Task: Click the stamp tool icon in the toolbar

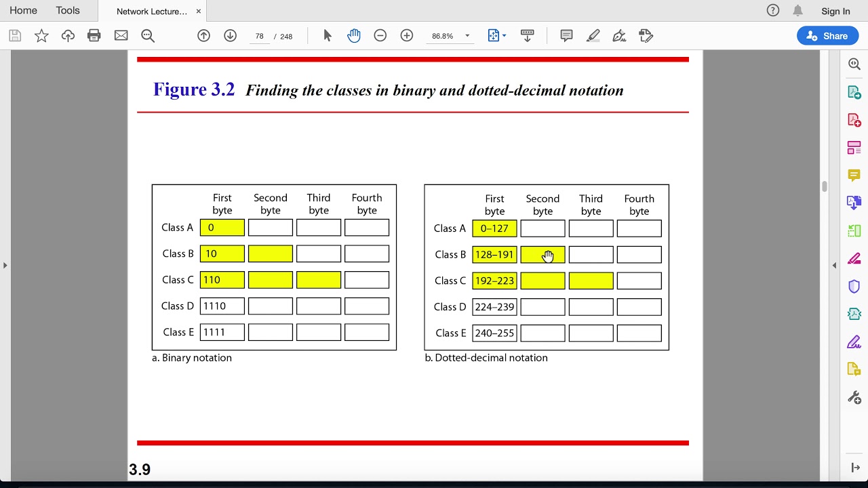Action: click(x=646, y=36)
